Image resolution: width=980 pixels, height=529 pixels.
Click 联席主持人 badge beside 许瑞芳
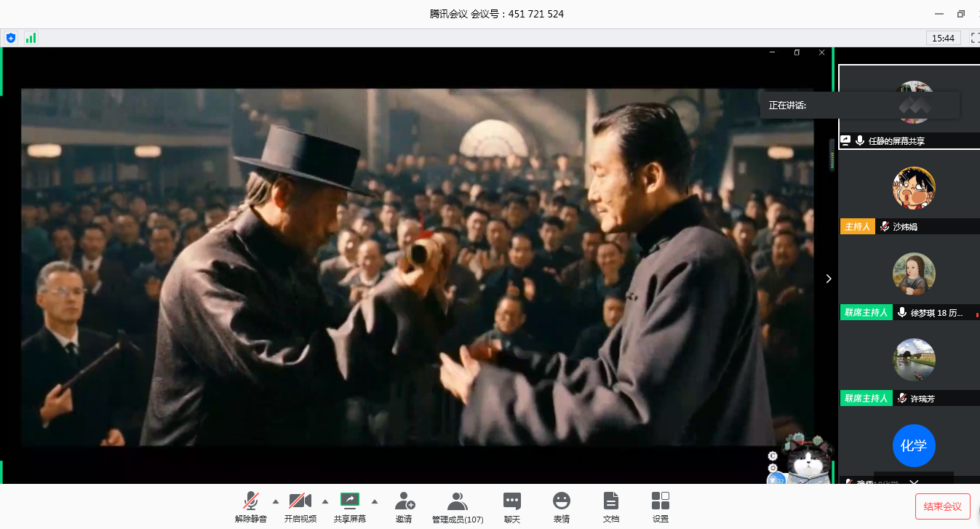coord(866,398)
